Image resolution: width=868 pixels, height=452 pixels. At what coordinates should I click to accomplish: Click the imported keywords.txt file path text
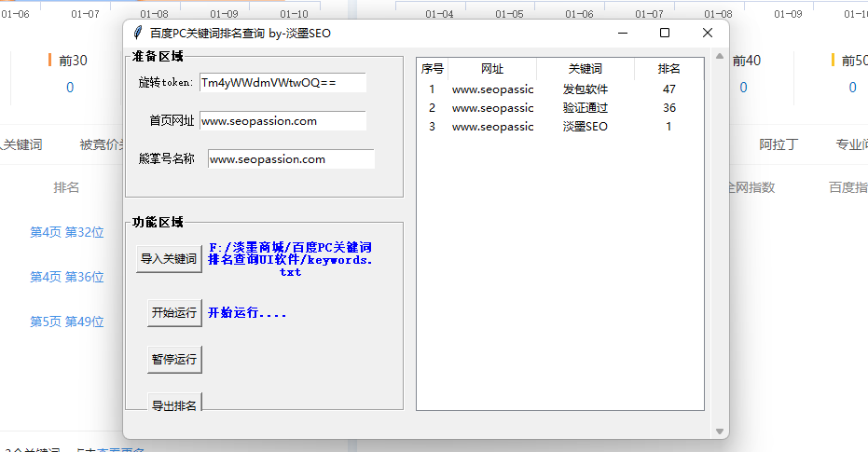[x=290, y=259]
